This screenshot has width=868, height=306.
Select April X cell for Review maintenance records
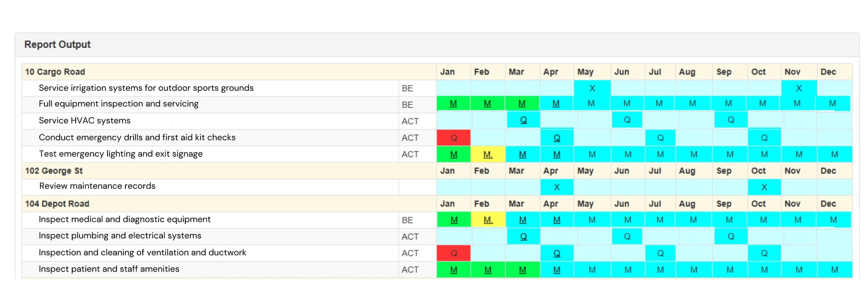click(x=557, y=187)
